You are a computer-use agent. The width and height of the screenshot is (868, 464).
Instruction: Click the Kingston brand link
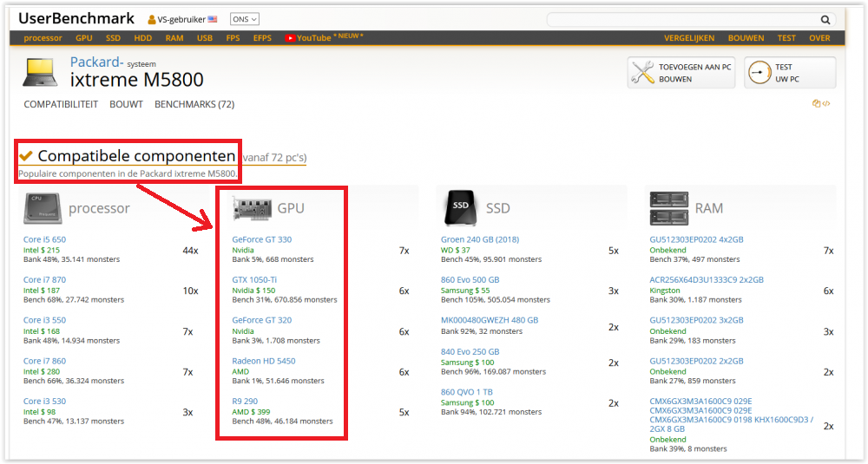(664, 291)
